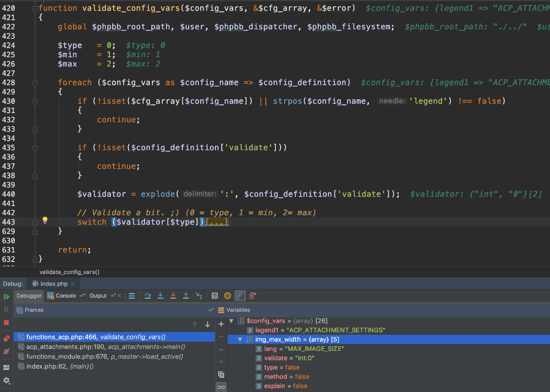Expand the folded switch block on line 443

(217, 222)
